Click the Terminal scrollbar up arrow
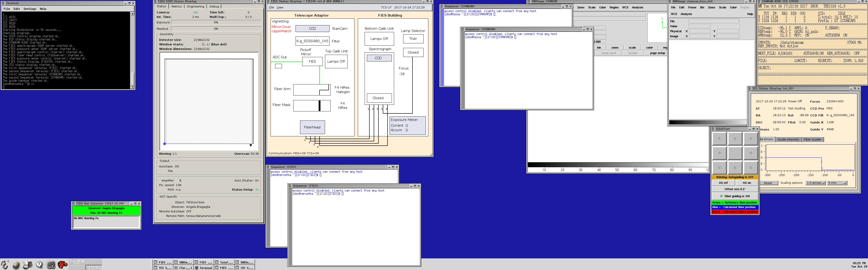Screen dimensions: 868x270 click(132, 14)
